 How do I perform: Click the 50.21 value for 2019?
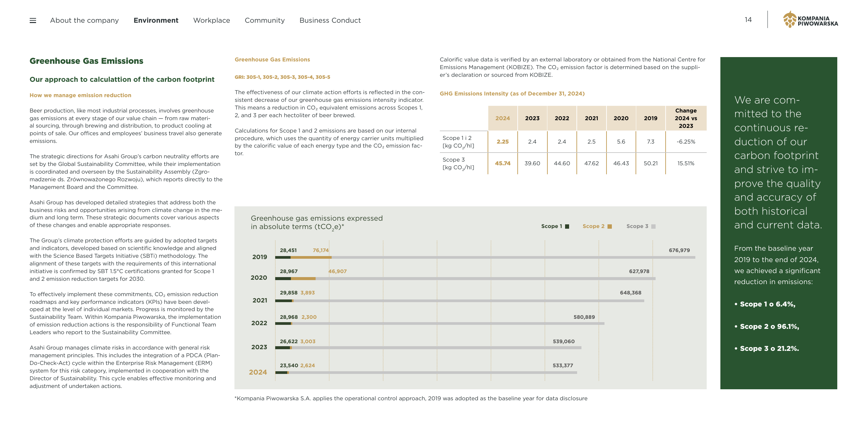650,164
